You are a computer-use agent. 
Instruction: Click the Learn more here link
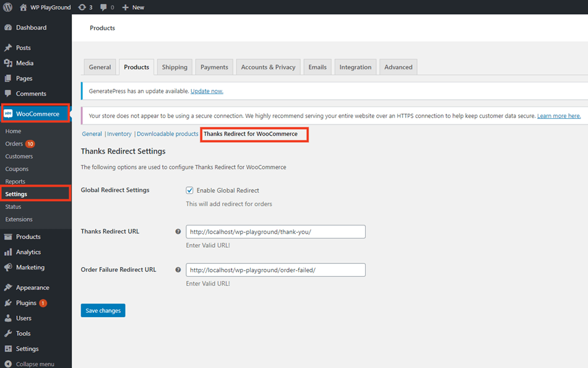[x=559, y=116]
